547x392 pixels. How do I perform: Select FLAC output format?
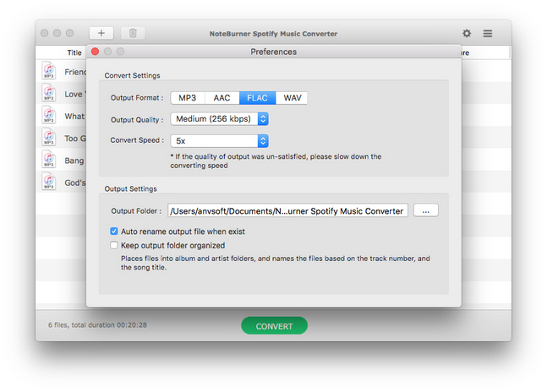258,98
